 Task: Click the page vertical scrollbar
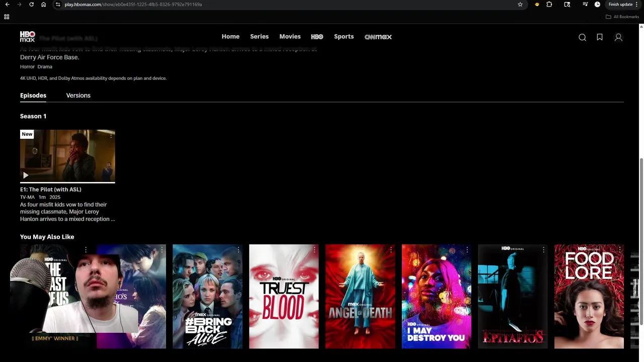[x=641, y=241]
